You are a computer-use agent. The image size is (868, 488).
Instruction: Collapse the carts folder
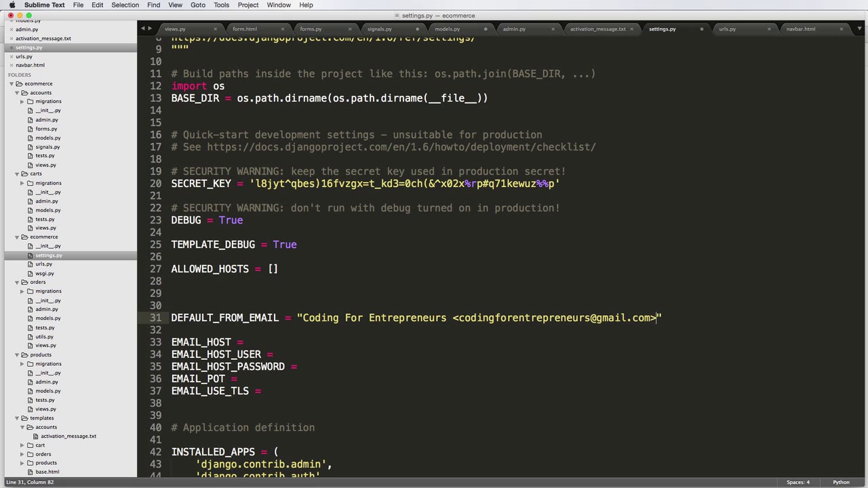coord(17,174)
